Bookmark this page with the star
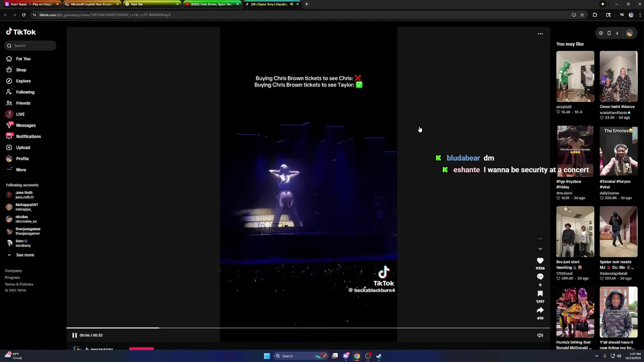 tap(582, 15)
